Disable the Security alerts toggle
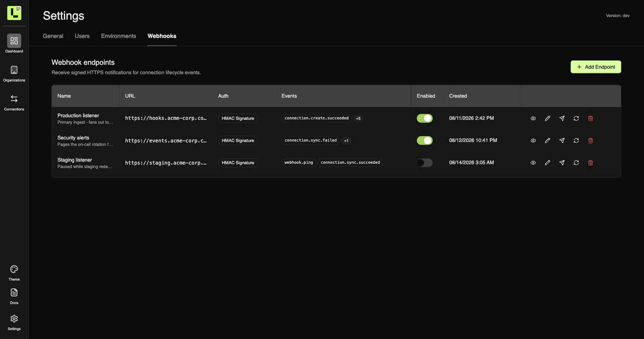The height and width of the screenshot is (339, 644). [x=425, y=140]
